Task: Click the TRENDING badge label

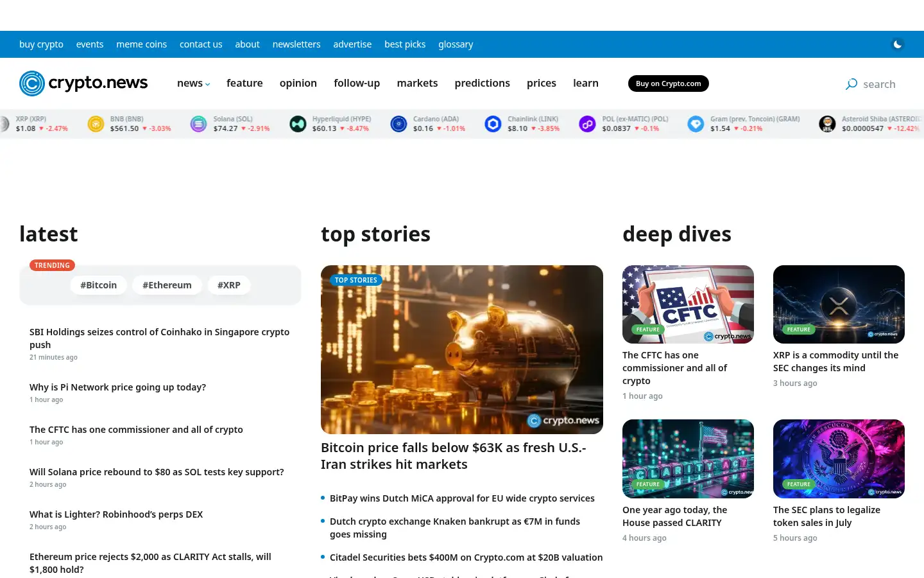Action: click(52, 265)
